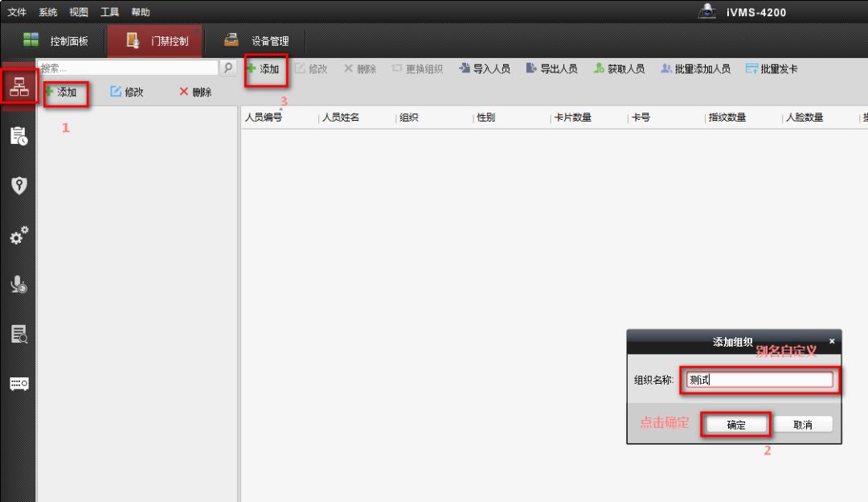The height and width of the screenshot is (502, 868).
Task: Sort by 人员编号 column header
Action: pyautogui.click(x=264, y=117)
